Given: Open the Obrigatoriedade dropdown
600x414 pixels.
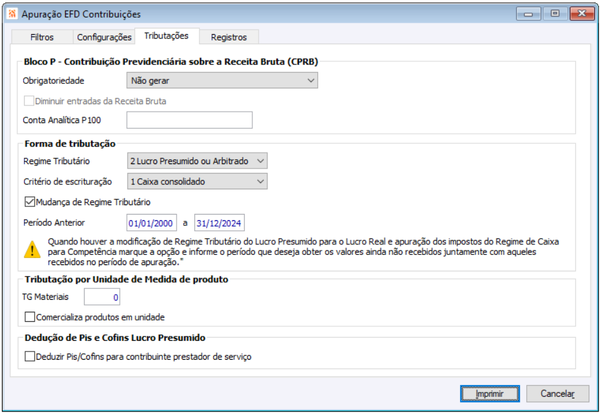Looking at the screenshot, I should (x=222, y=81).
